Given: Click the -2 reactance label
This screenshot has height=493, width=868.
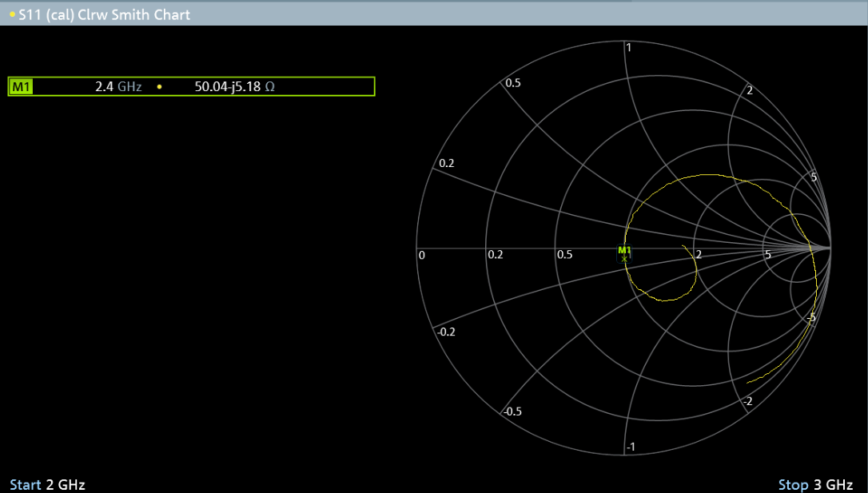Looking at the screenshot, I should pyautogui.click(x=747, y=401).
